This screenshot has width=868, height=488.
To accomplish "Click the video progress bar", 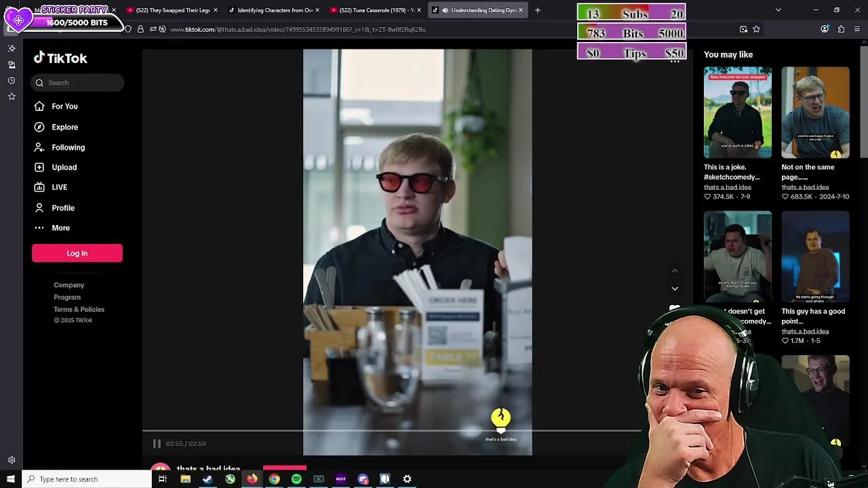I will click(392, 430).
